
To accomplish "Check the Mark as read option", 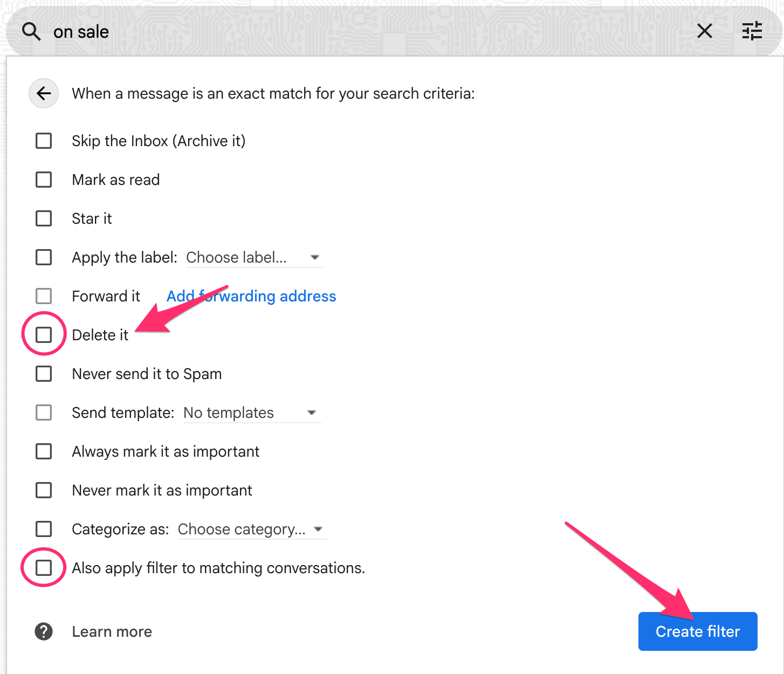I will [x=44, y=180].
